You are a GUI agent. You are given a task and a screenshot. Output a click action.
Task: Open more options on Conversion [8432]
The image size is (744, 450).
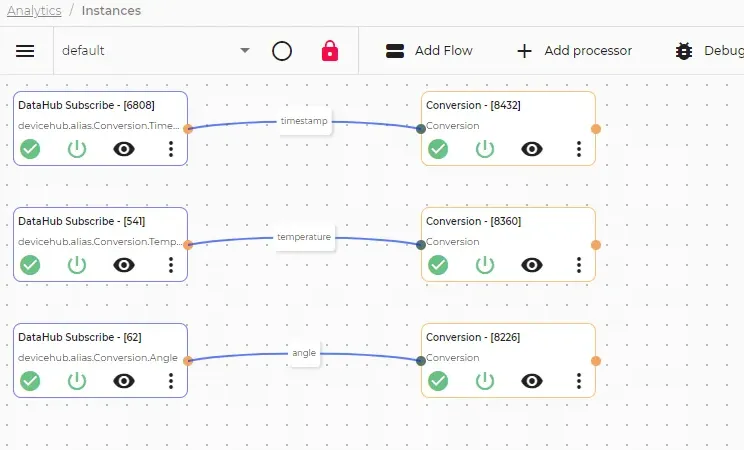[579, 149]
